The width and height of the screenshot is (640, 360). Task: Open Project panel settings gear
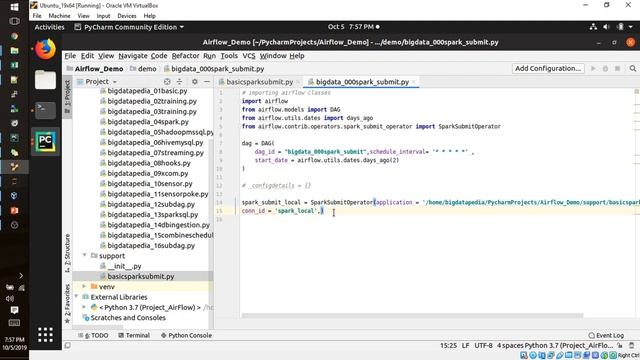[x=195, y=82]
